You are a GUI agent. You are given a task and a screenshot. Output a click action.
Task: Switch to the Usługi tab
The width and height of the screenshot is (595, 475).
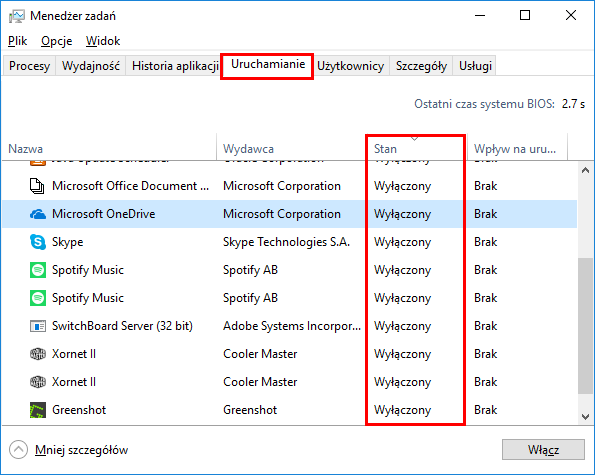coord(475,66)
